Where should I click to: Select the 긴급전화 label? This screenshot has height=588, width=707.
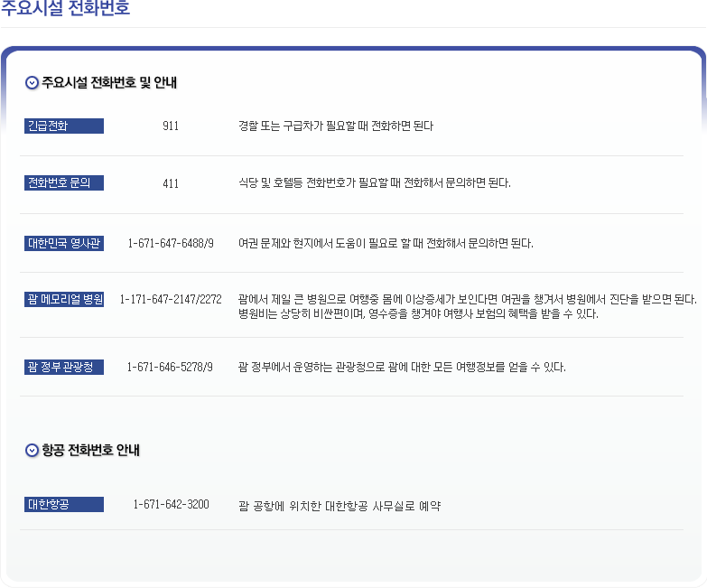coord(64,126)
